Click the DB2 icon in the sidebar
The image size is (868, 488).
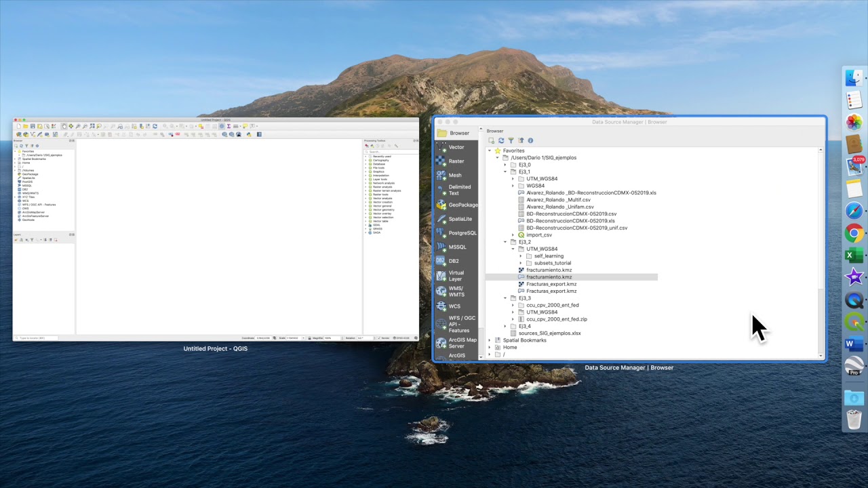click(440, 261)
